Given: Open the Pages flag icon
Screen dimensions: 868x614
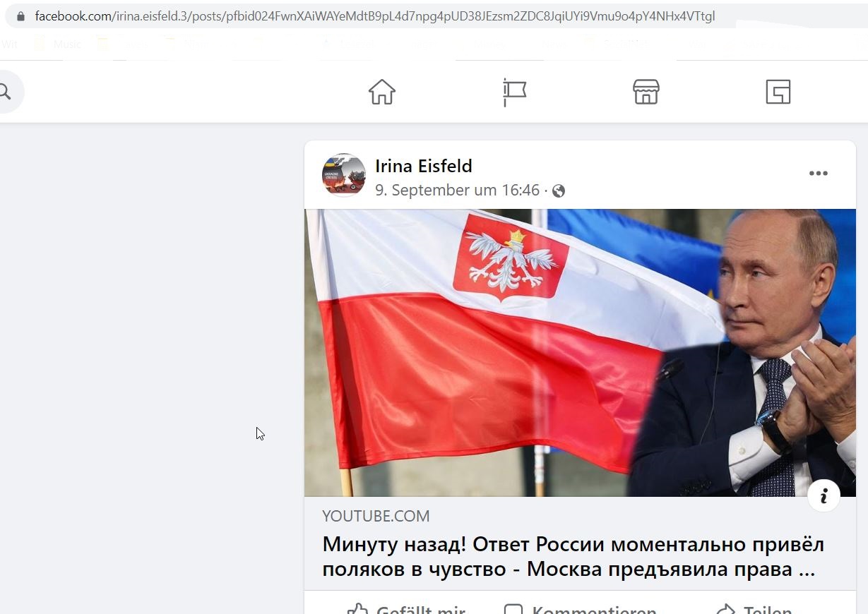Looking at the screenshot, I should [x=514, y=92].
